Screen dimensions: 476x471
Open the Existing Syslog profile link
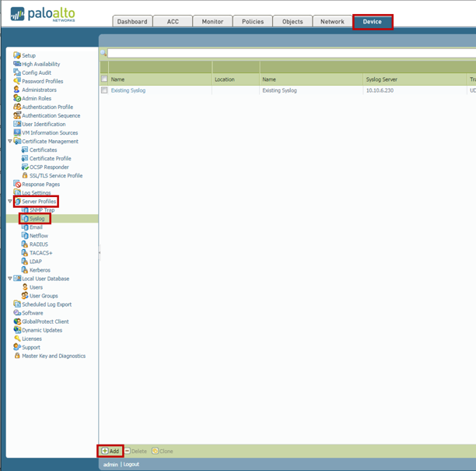point(128,90)
